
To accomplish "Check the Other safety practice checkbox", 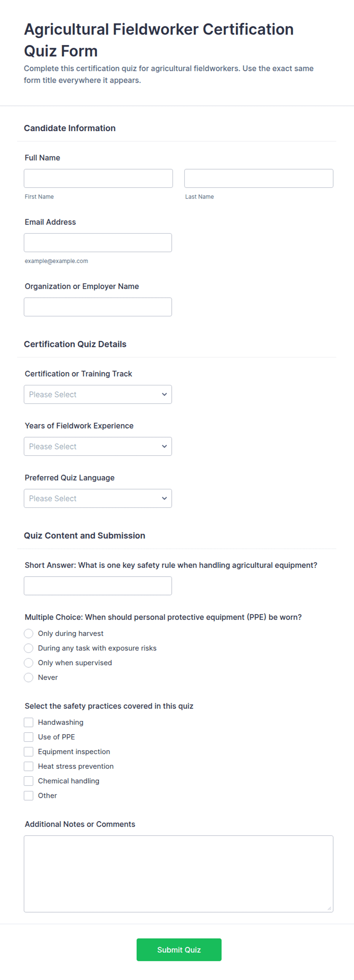I will pos(29,796).
